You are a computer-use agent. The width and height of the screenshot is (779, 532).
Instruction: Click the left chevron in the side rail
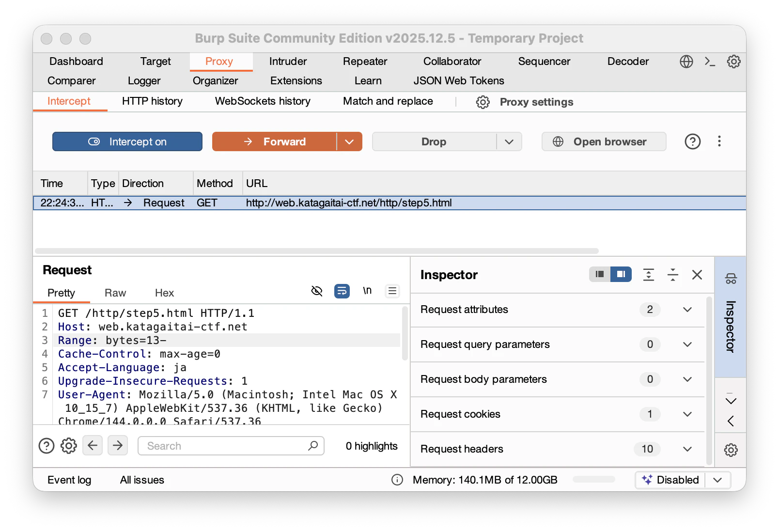pyautogui.click(x=731, y=421)
